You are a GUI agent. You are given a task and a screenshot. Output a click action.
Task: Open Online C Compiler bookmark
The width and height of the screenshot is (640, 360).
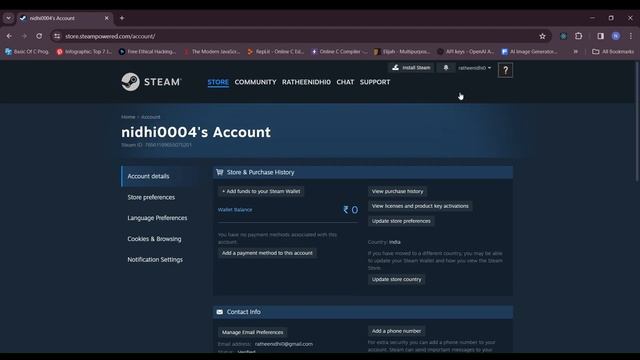point(339,51)
